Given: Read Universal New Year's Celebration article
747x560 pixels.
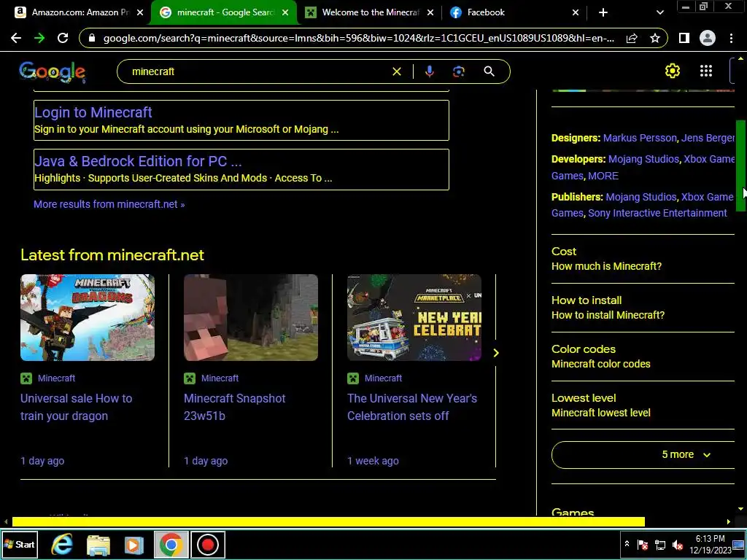Looking at the screenshot, I should 412,407.
